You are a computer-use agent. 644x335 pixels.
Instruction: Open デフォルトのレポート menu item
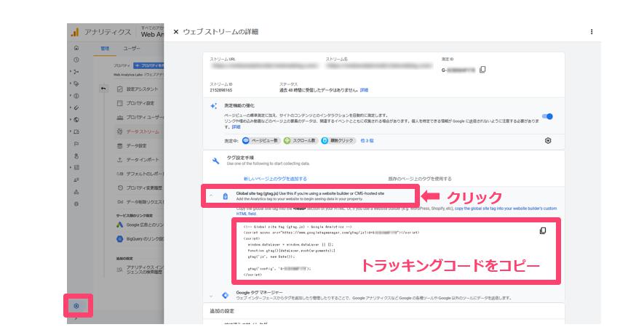click(140, 174)
